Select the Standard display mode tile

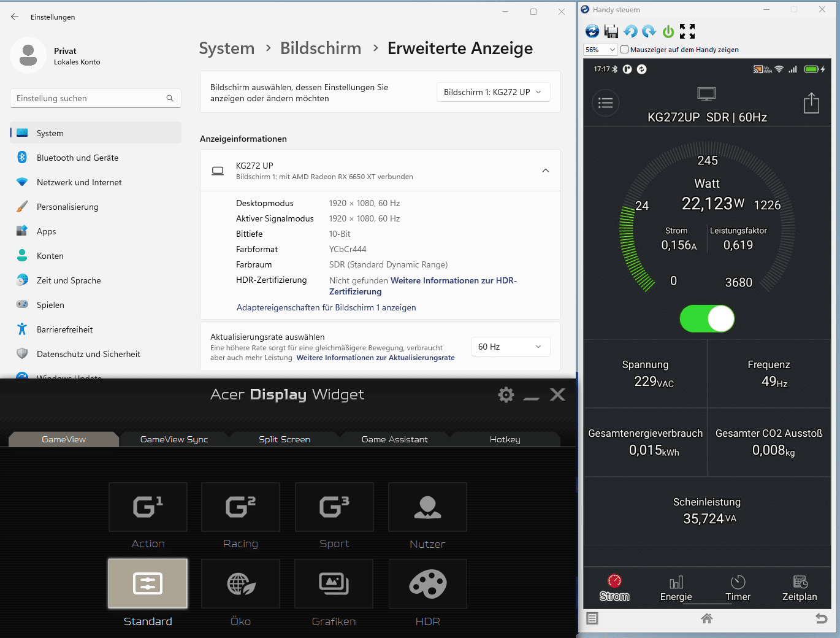click(148, 583)
